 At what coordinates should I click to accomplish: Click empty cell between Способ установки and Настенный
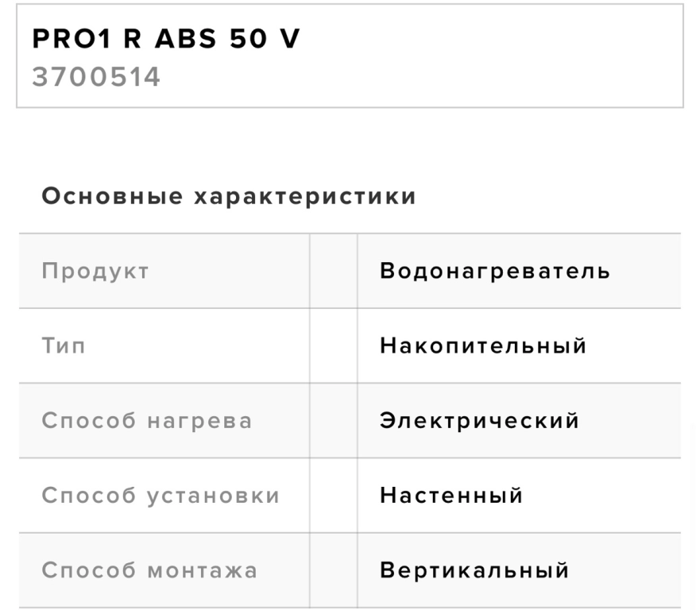(334, 496)
